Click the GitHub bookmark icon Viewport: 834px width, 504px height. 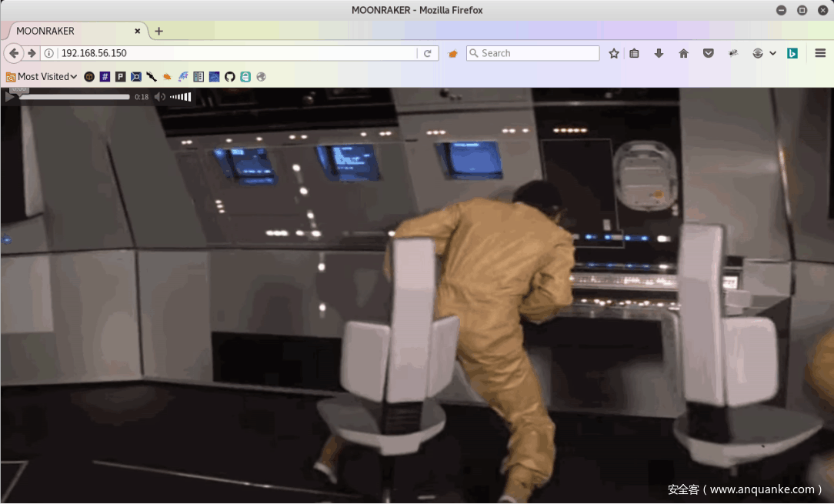pyautogui.click(x=229, y=76)
